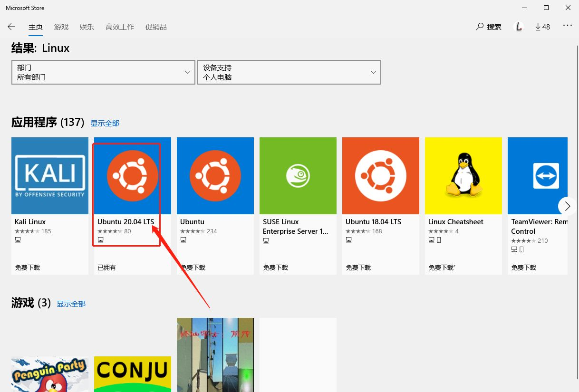Click 免费下载 under Linux Cheatsheet
The image size is (579, 392).
(442, 268)
